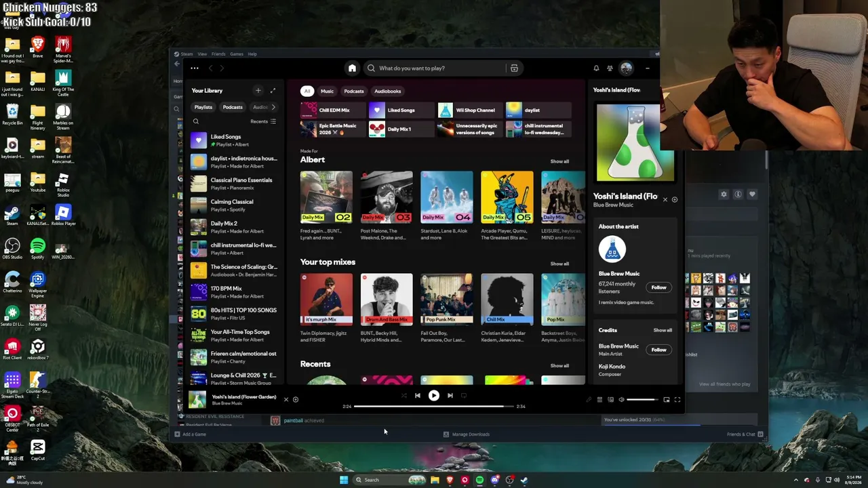Open the Daily Mix 02 cover card
The height and width of the screenshot is (488, 868).
[x=326, y=197]
